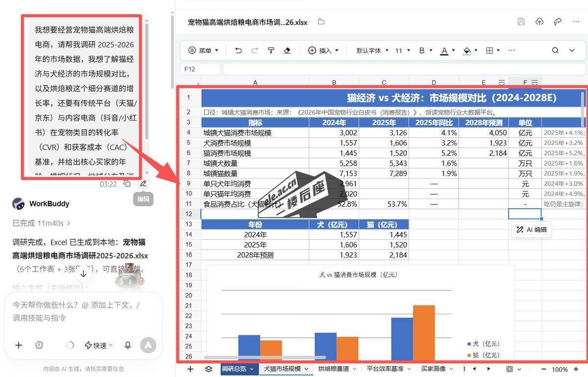Click the fill color bucket icon
588x377 pixels.
466,50
